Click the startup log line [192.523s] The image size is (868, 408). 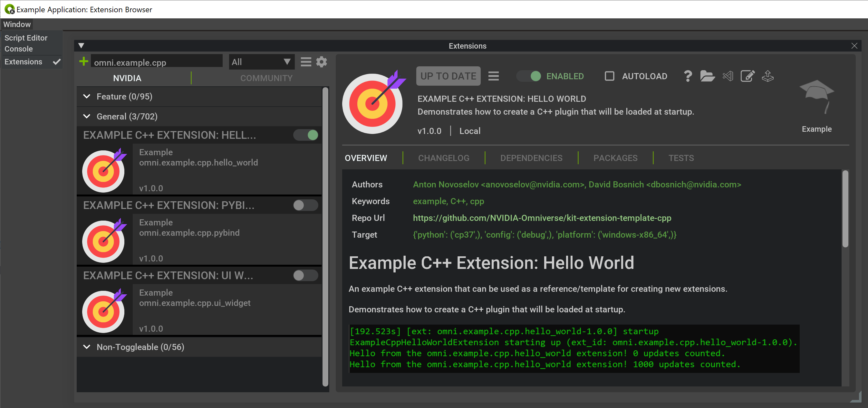coord(504,331)
